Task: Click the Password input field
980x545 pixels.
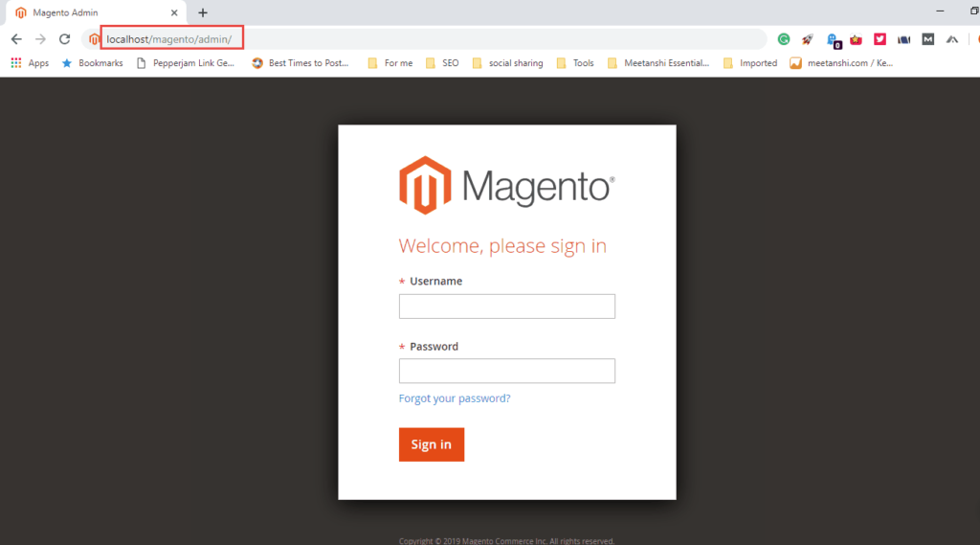Action: tap(507, 371)
